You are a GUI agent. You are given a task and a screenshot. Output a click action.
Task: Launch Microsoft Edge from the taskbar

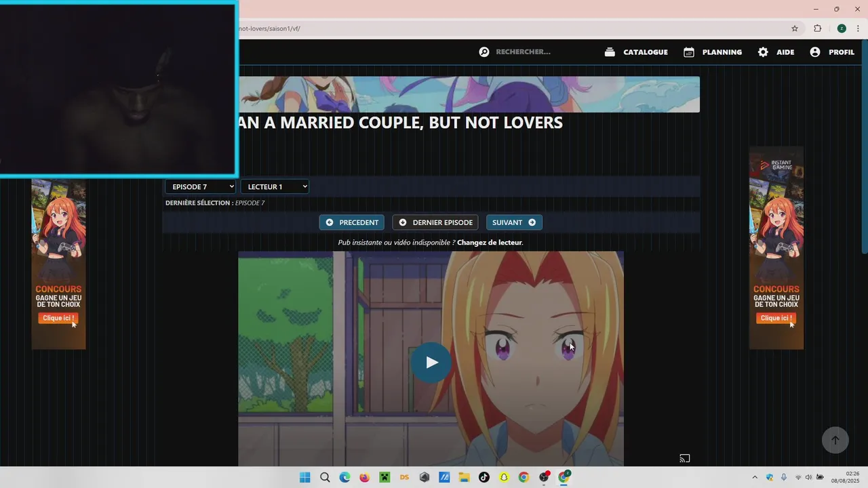tap(344, 477)
